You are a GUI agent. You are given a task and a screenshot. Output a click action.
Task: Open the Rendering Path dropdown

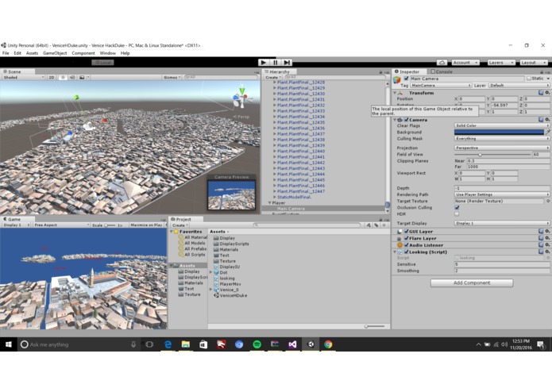point(502,194)
